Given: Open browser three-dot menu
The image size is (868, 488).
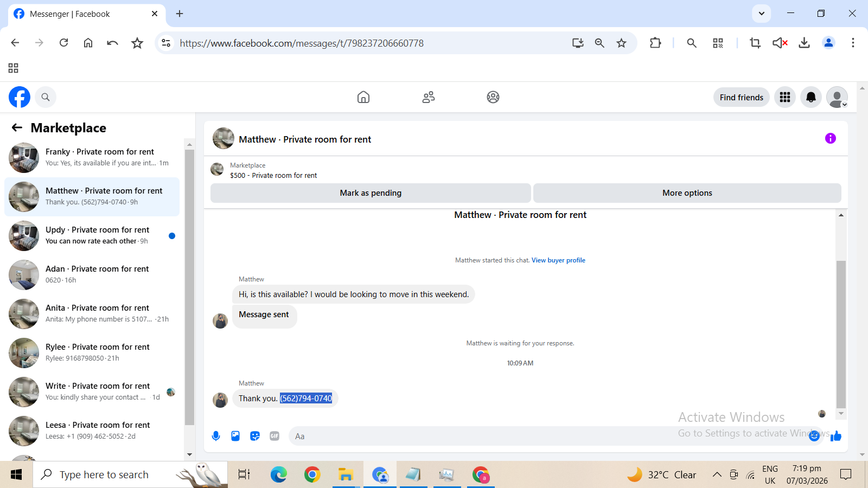Looking at the screenshot, I should [853, 43].
